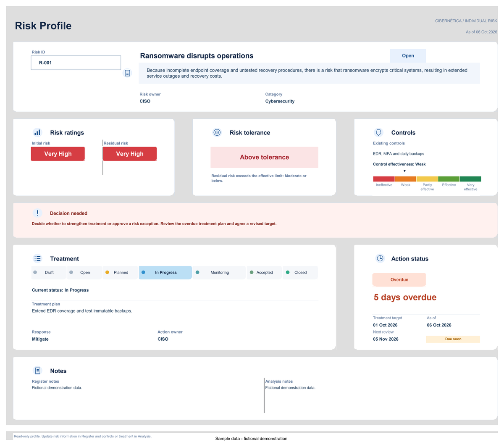
Task: Click the Overdue status pill
Action: [399, 279]
